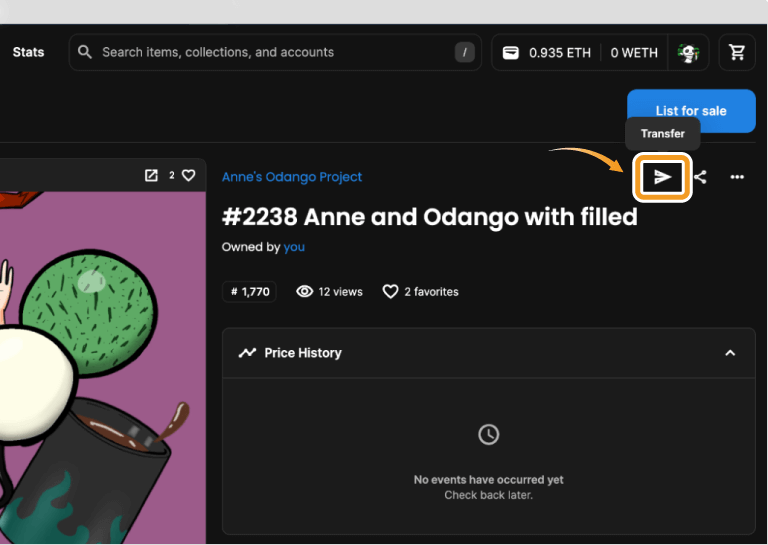Click the 0.935 ETH balance

pyautogui.click(x=560, y=52)
